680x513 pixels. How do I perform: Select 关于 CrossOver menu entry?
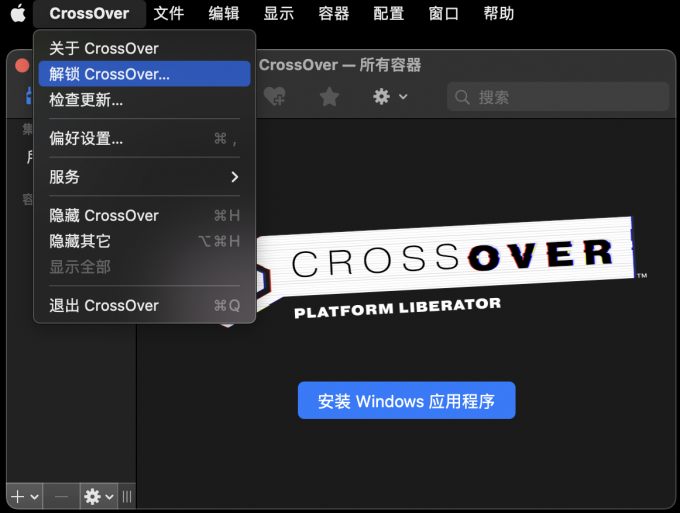pos(144,48)
